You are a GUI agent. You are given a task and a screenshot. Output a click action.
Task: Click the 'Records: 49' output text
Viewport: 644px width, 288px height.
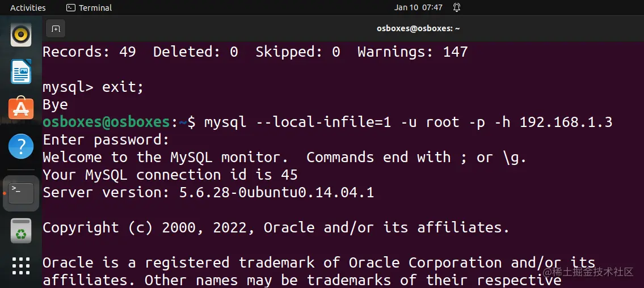tap(89, 52)
